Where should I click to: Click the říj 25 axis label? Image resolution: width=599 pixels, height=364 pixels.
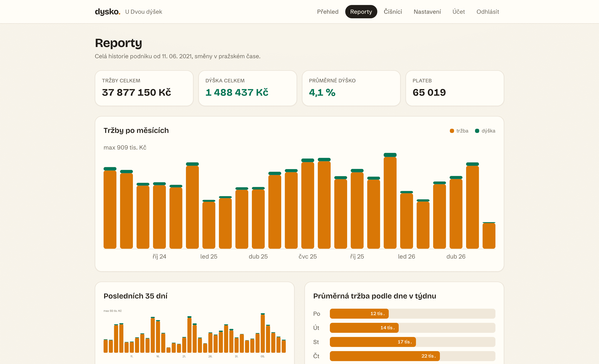357,256
